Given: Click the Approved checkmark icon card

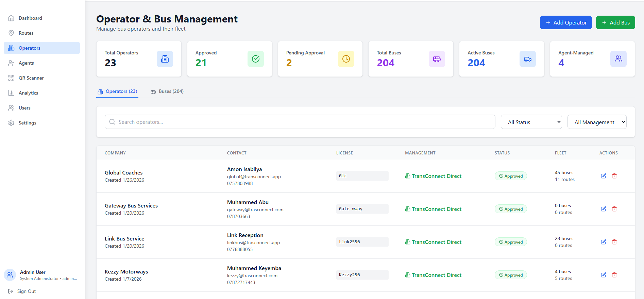Looking at the screenshot, I should coord(256,59).
